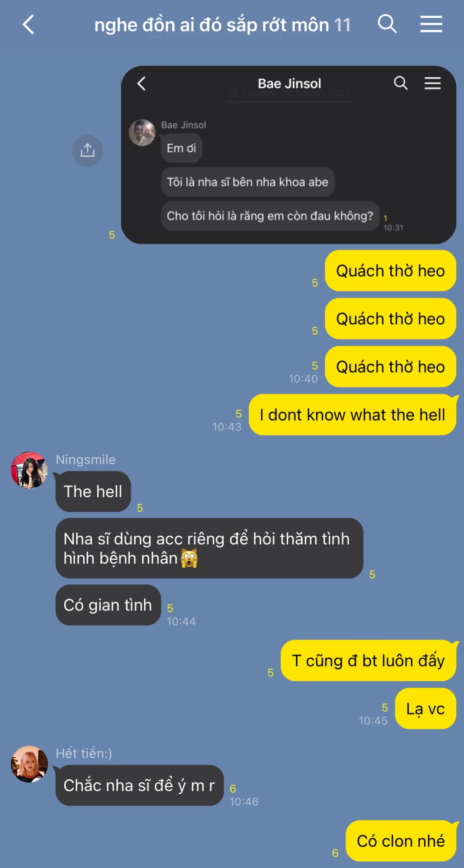Select the "I dont know what the hell" message

click(x=352, y=415)
